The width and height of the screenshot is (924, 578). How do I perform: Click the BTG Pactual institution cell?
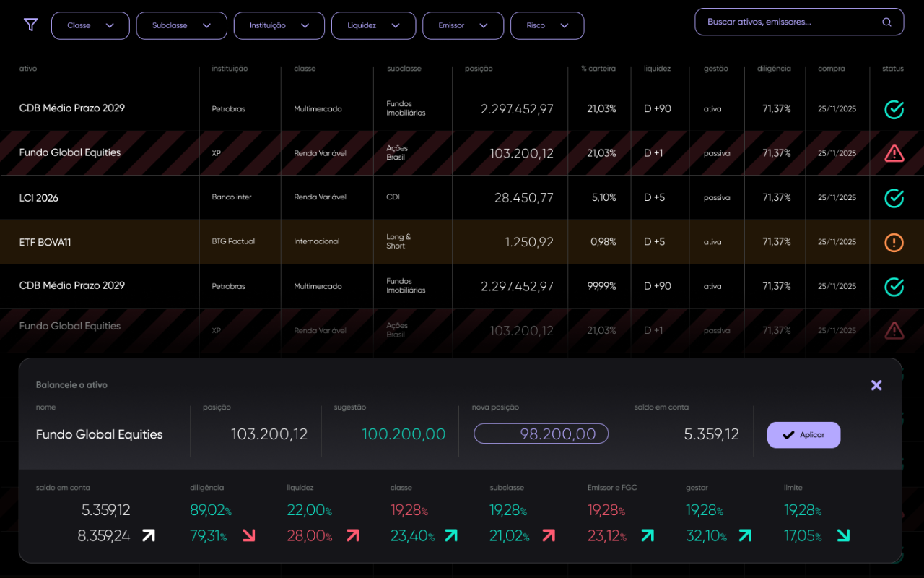[x=233, y=241]
